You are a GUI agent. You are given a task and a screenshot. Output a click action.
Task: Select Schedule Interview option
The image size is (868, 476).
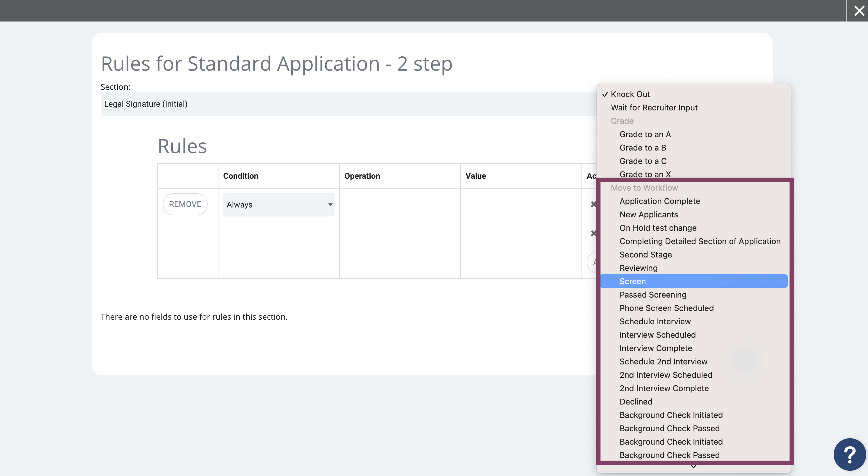[x=694, y=321]
